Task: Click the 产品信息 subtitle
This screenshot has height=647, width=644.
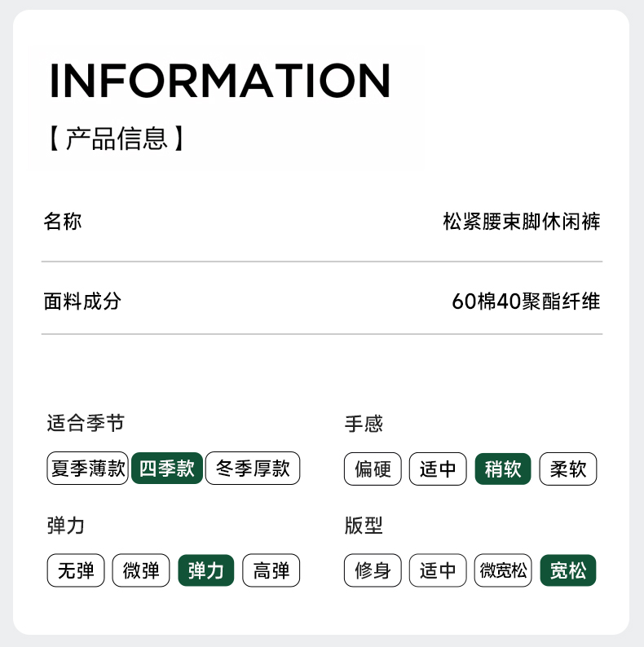Action: click(x=115, y=138)
